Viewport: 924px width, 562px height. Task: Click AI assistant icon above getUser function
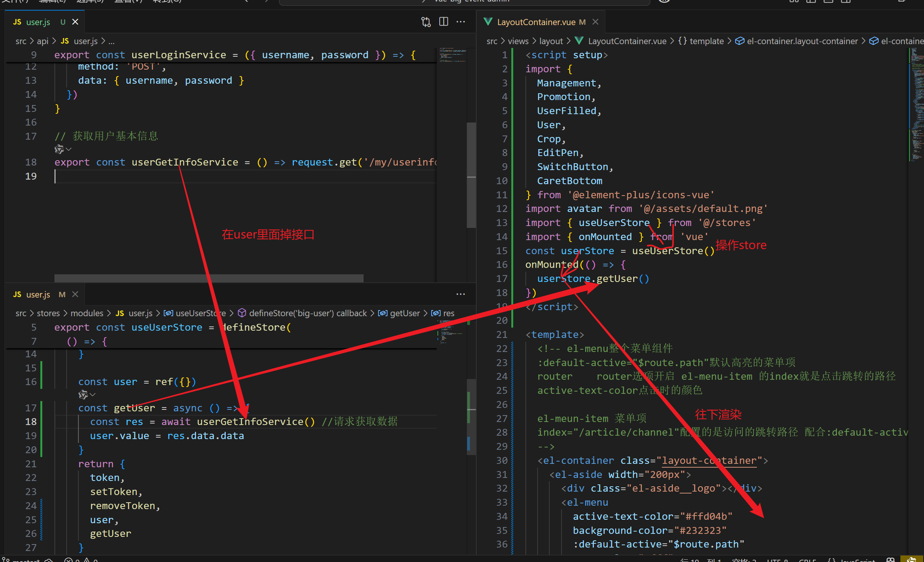click(x=83, y=395)
